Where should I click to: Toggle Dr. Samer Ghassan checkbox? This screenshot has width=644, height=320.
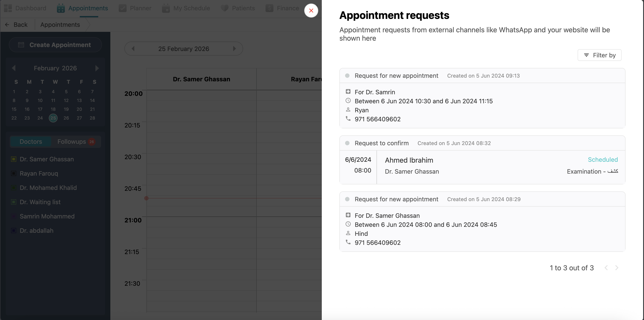(14, 159)
